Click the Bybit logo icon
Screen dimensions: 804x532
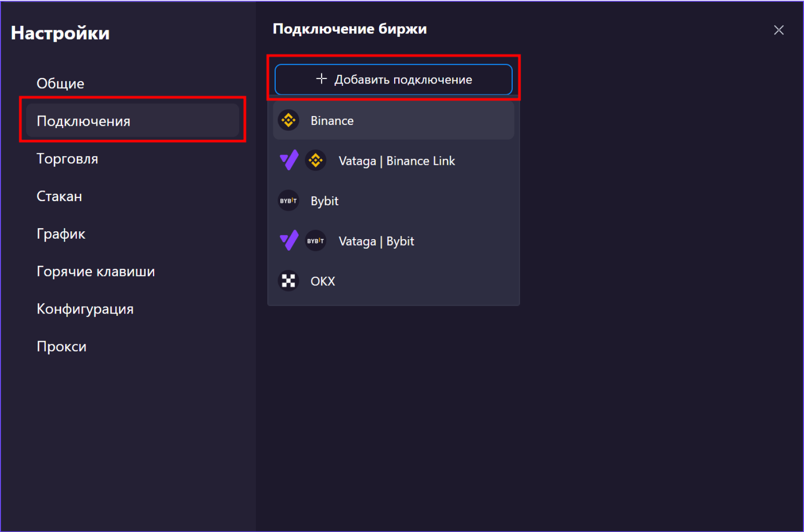click(289, 201)
